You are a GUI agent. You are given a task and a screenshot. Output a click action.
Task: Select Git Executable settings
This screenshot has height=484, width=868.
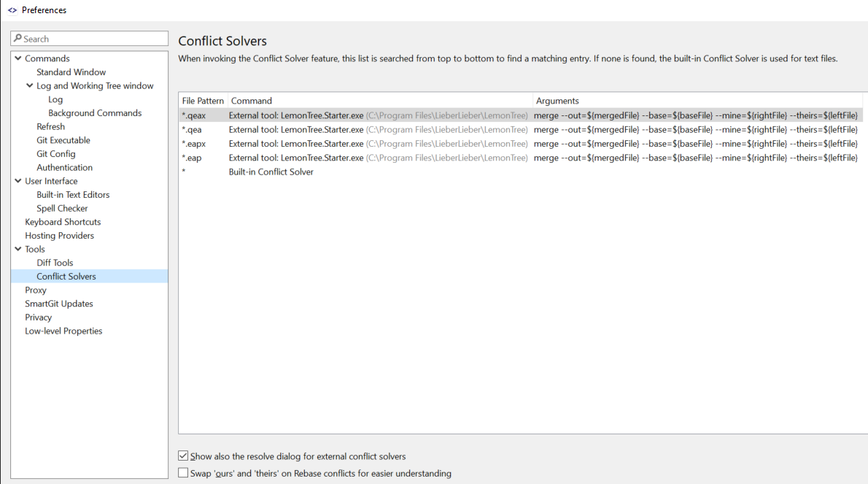click(63, 140)
